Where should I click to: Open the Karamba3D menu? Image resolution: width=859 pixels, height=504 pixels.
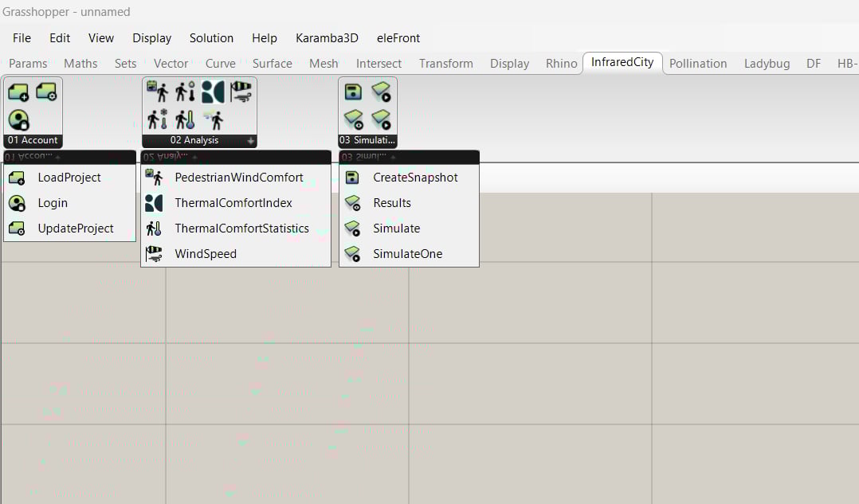327,37
